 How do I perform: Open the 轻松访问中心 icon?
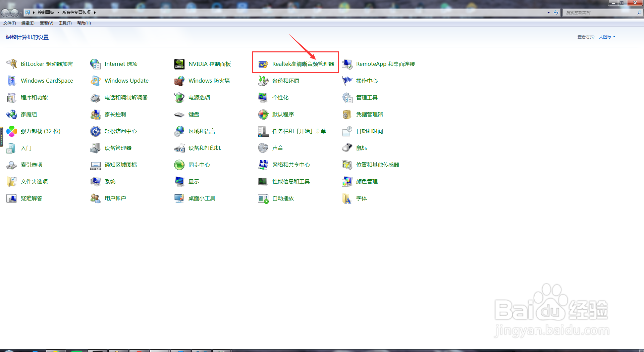[96, 131]
